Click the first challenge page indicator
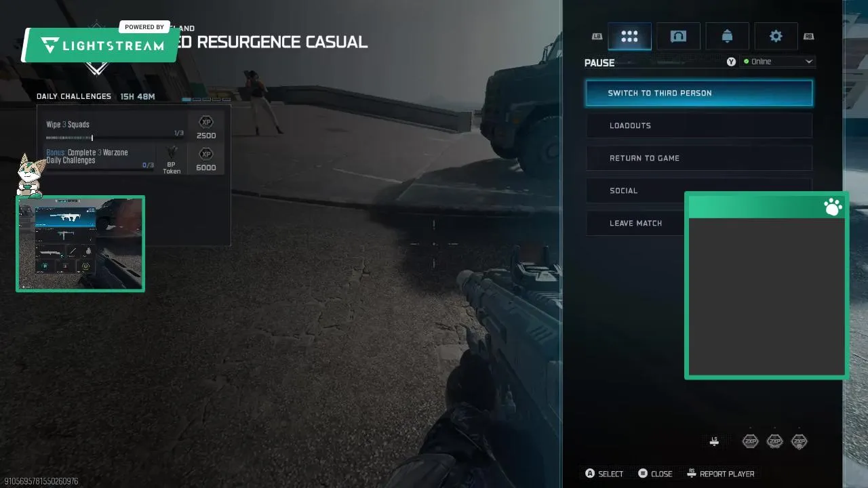 [x=186, y=100]
